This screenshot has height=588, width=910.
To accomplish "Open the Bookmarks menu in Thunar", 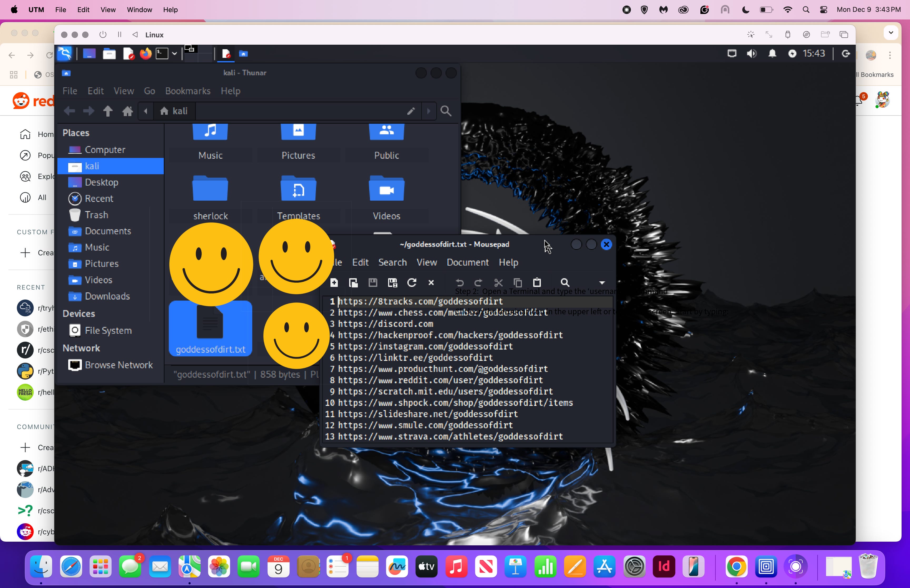I will (x=187, y=91).
